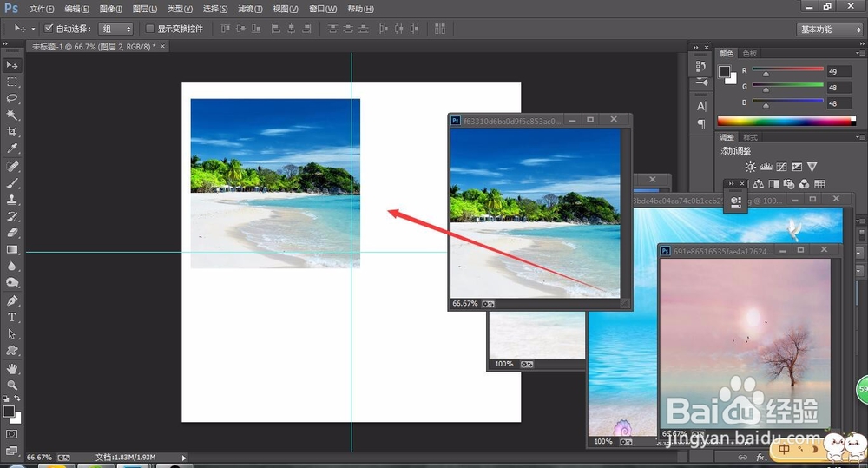
Task: Uncheck the 自动选择 checkbox
Action: point(49,29)
